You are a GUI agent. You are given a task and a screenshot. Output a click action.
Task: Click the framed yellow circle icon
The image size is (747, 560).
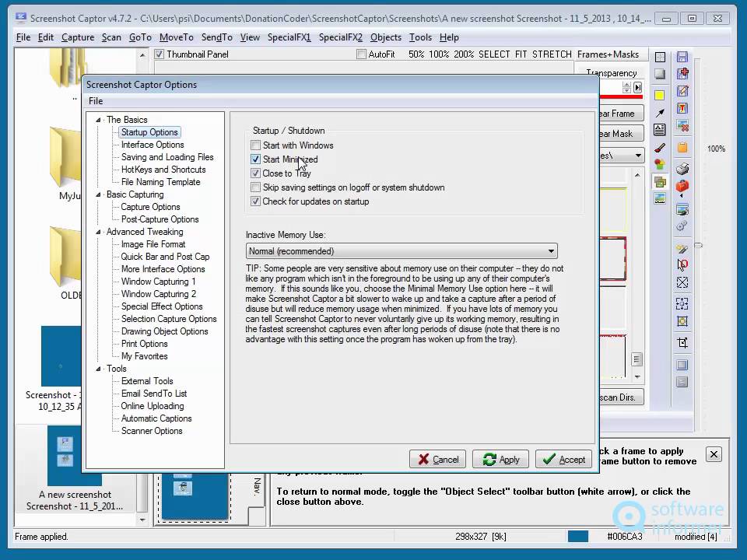click(682, 321)
